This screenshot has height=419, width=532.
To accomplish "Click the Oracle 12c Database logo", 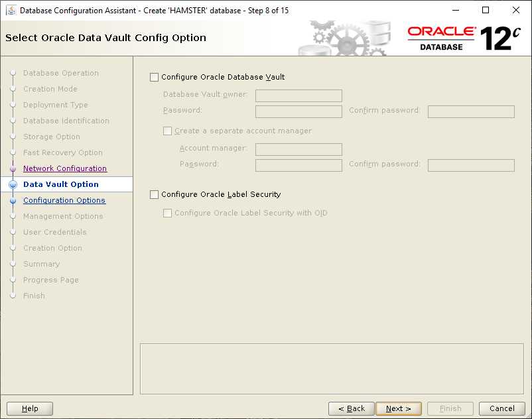I will click(x=464, y=38).
